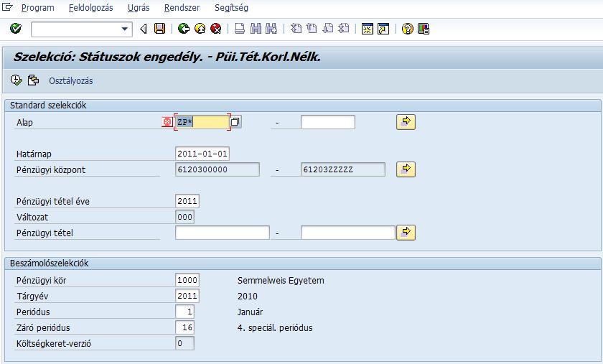Click the Változat field showing 000
Screen dimensions: 603x364
click(184, 217)
